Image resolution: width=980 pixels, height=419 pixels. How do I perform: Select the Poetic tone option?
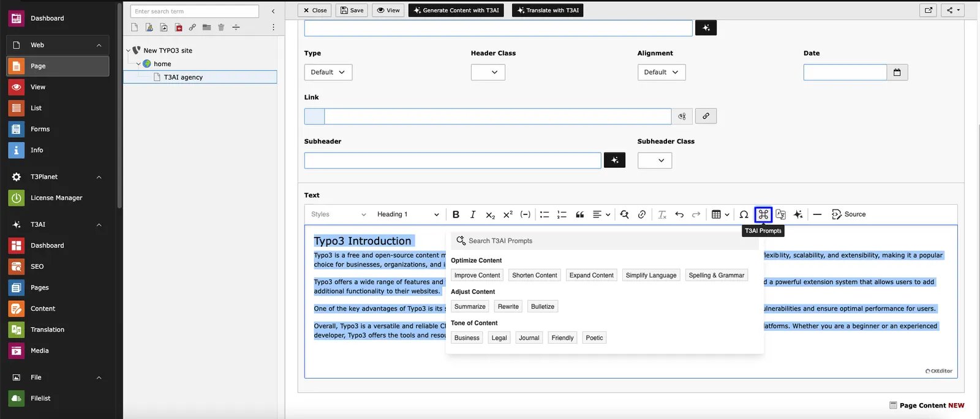click(x=594, y=338)
